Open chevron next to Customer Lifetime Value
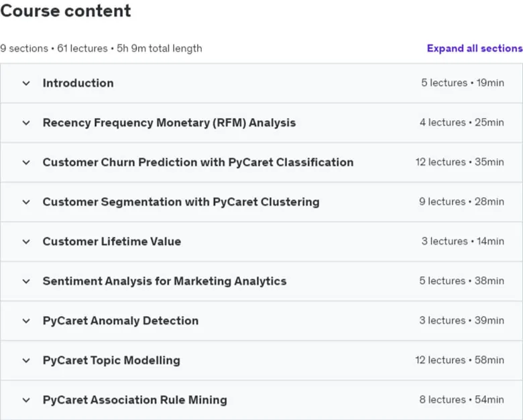The height and width of the screenshot is (420, 523). click(x=26, y=242)
